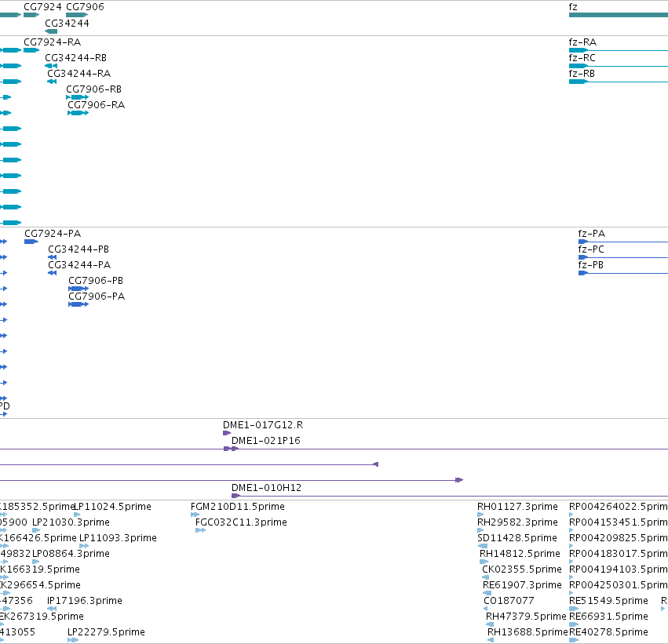Click EST IP17196.3prime
Image resolution: width=668 pixels, height=644 pixels.
pyautogui.click(x=84, y=601)
